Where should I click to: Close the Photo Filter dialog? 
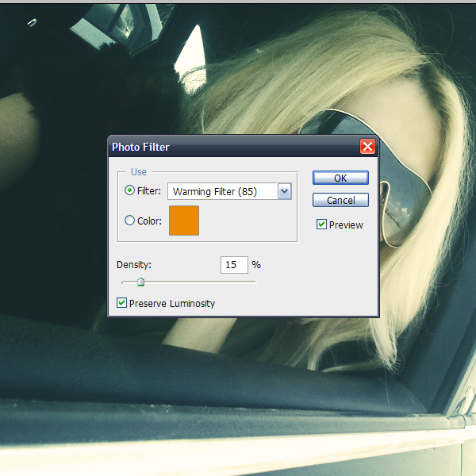(367, 147)
